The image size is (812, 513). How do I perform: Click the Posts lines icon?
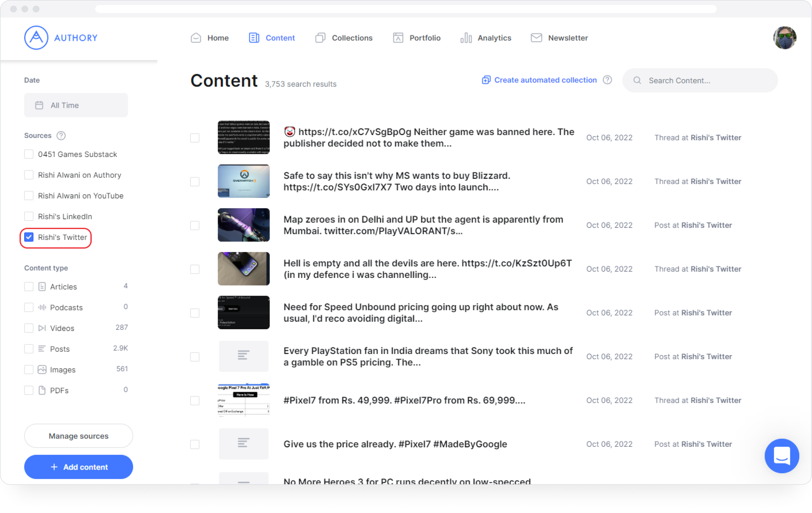click(42, 349)
